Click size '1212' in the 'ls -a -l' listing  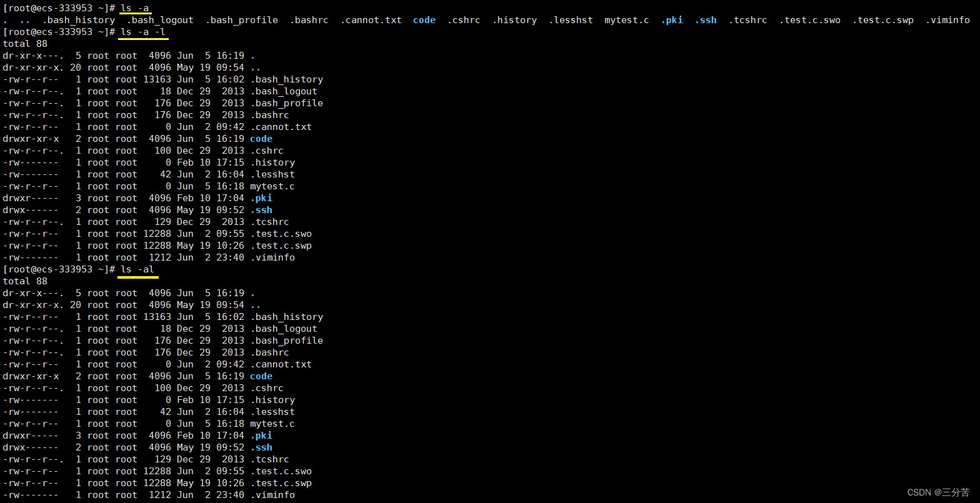click(x=160, y=257)
